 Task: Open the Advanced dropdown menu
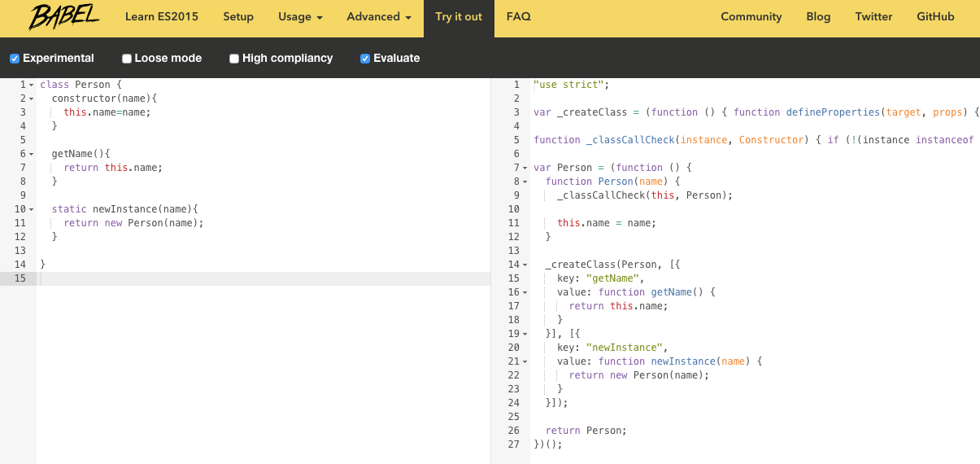[378, 17]
